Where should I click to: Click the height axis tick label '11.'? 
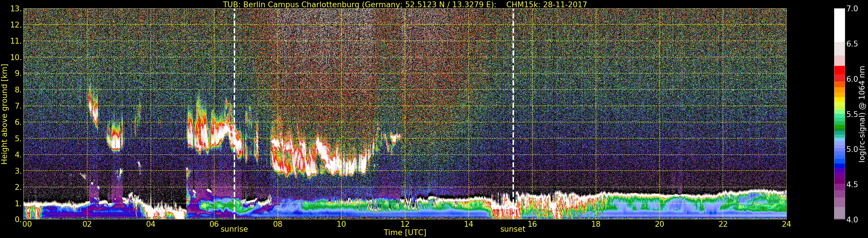pos(16,41)
